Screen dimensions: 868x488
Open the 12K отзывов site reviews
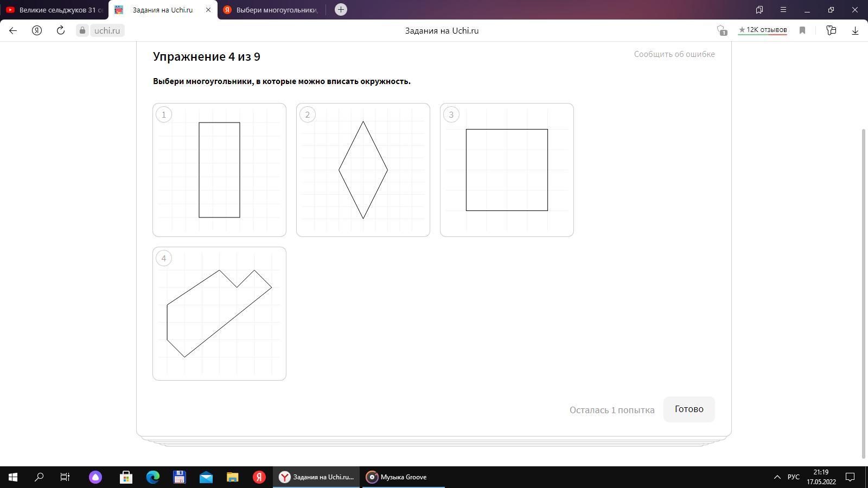point(762,30)
